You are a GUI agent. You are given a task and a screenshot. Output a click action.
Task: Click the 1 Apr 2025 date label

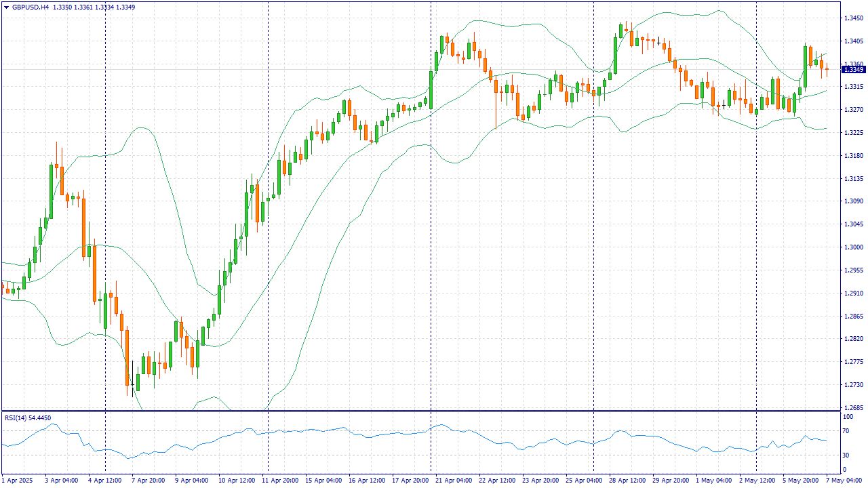(x=17, y=481)
